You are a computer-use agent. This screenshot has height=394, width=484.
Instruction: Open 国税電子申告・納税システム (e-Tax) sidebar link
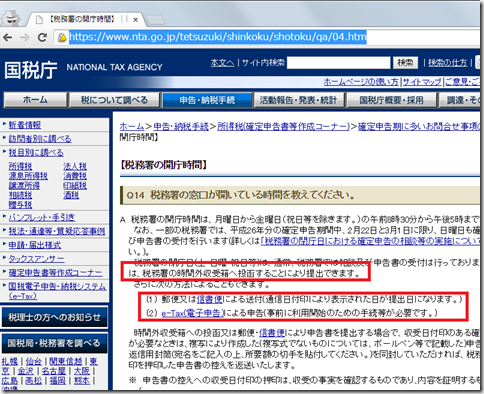click(x=57, y=291)
